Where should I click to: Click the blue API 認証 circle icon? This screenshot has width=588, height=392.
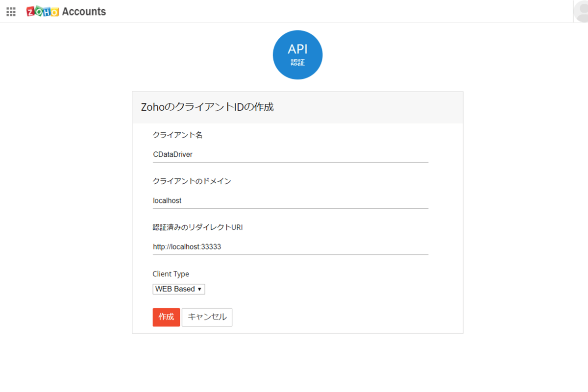[x=297, y=55]
